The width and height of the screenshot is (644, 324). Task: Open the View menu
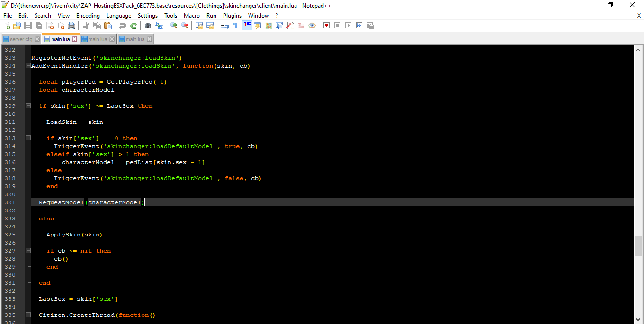pos(63,16)
